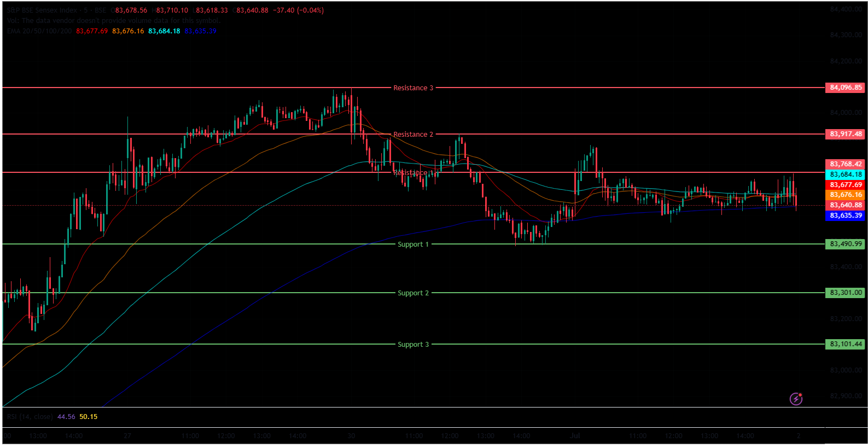
Task: Click the orange 83,676.16 price axis tag
Action: click(845, 195)
